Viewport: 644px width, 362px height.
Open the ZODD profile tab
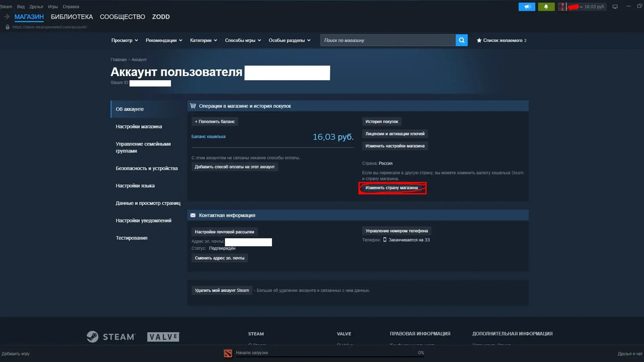(x=161, y=17)
